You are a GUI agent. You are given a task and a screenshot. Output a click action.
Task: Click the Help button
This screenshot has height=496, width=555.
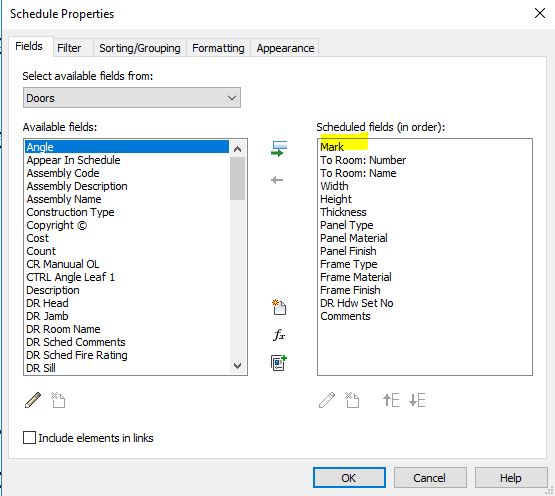click(511, 478)
